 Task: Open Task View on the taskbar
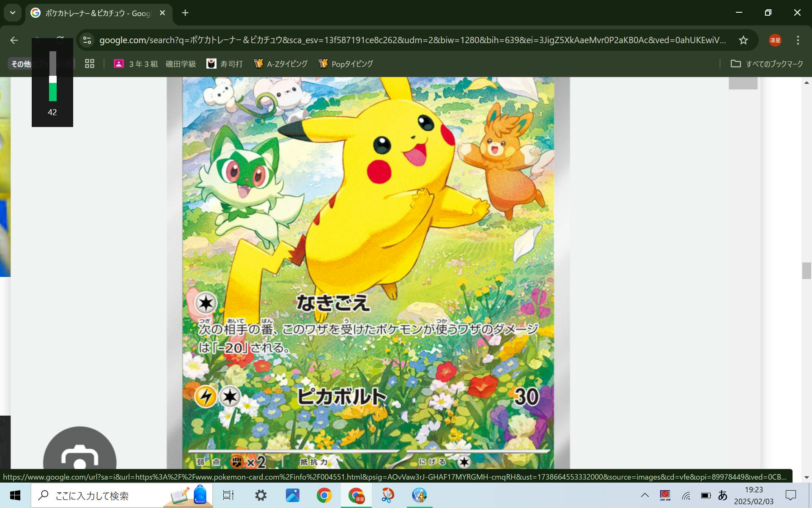click(x=228, y=495)
